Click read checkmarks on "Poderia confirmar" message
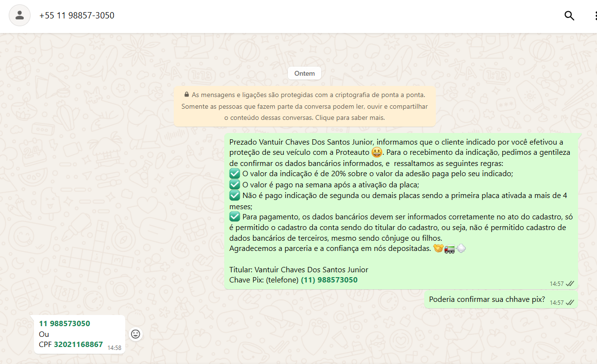This screenshot has height=364, width=597. (x=570, y=302)
